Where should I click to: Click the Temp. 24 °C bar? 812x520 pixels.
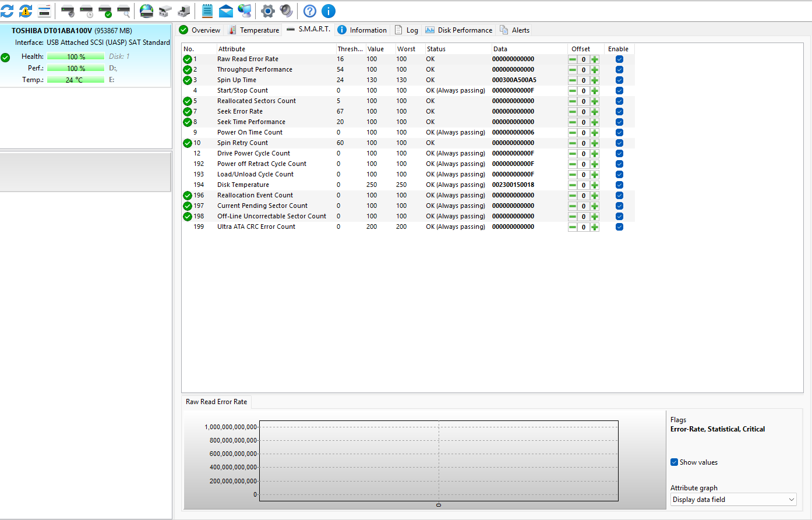[76, 80]
